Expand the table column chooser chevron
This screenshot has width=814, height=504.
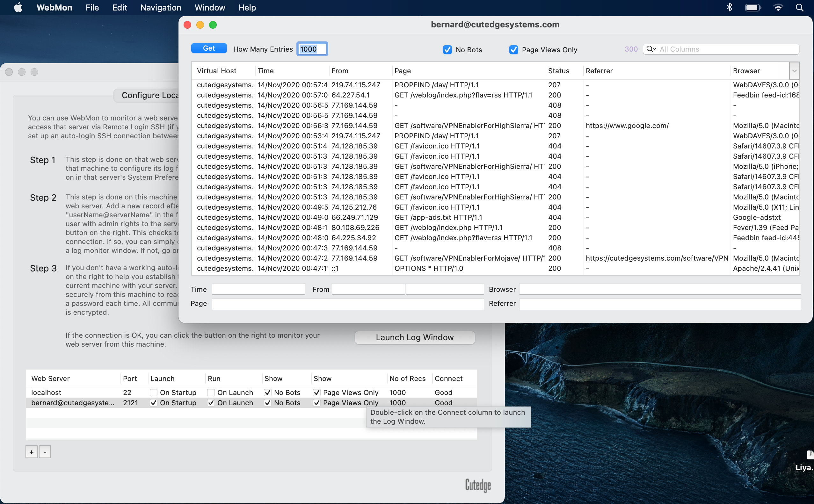tap(794, 71)
